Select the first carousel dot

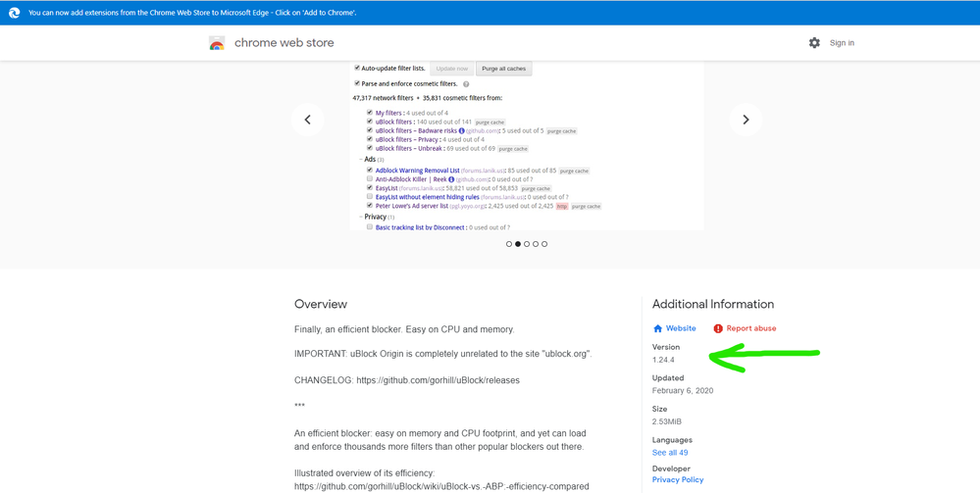coord(509,244)
